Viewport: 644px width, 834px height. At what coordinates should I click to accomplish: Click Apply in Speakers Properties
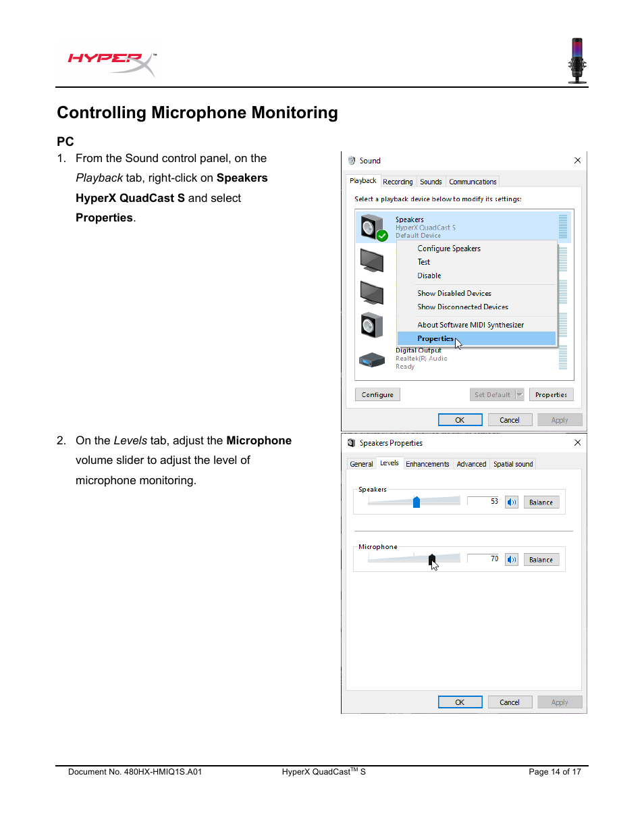[560, 702]
